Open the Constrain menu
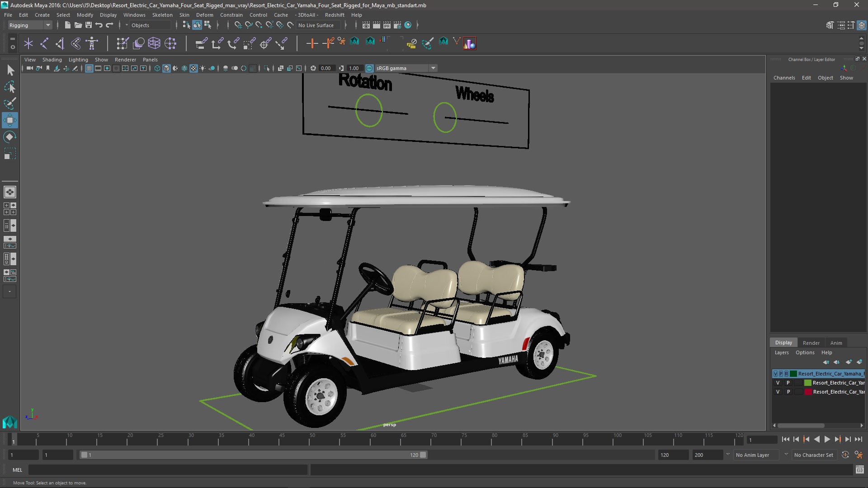Screen dimensions: 868x488 [231, 15]
